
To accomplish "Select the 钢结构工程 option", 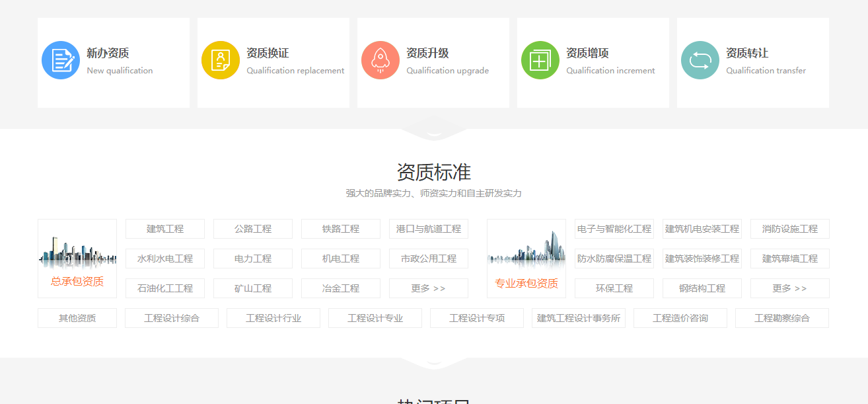I will click(702, 288).
